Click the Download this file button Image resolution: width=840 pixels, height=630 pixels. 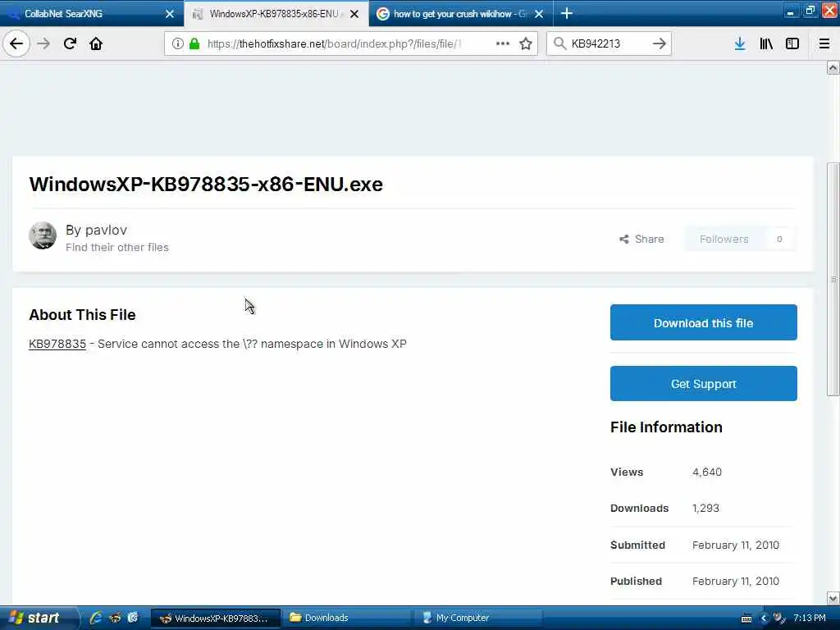point(703,322)
